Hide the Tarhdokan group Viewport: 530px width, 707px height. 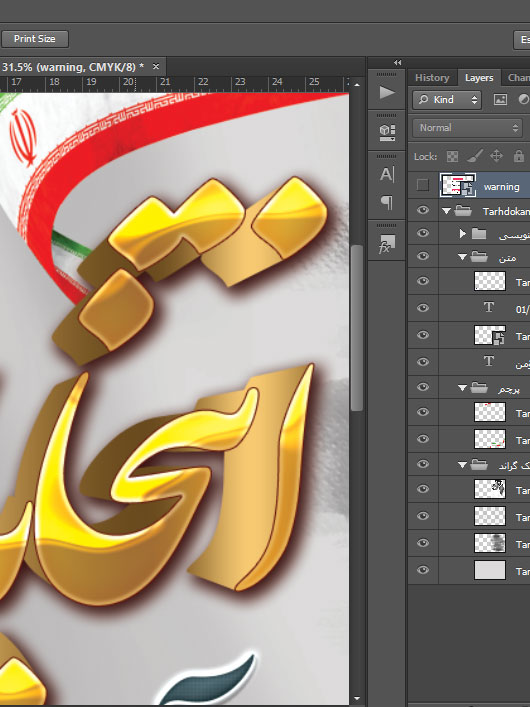[x=423, y=210]
